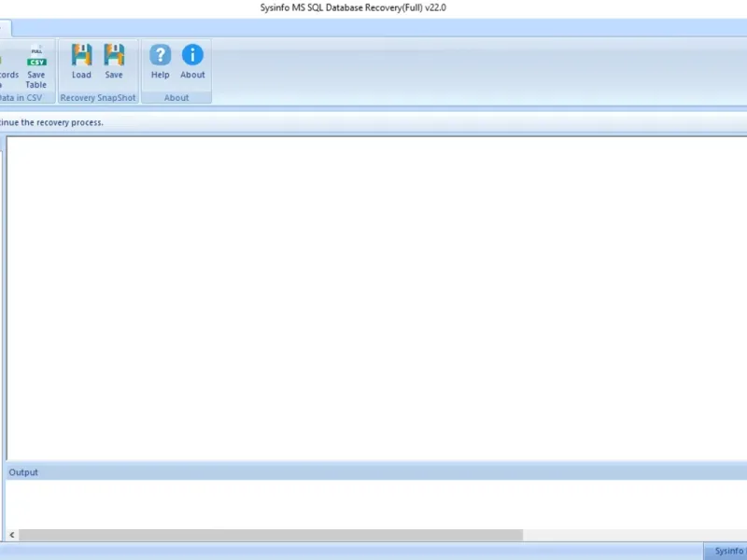Click the About group label
747x560 pixels.
(176, 98)
